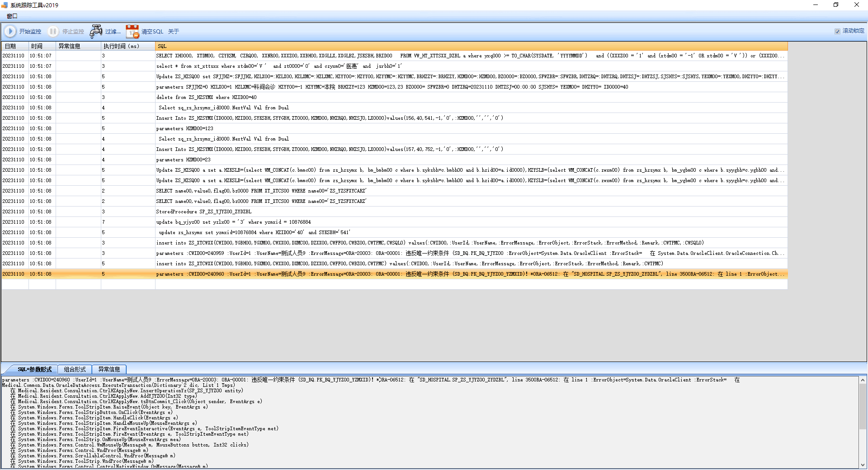Clear the log with 清空SQL
Screen dimensions: 868x470
point(145,32)
